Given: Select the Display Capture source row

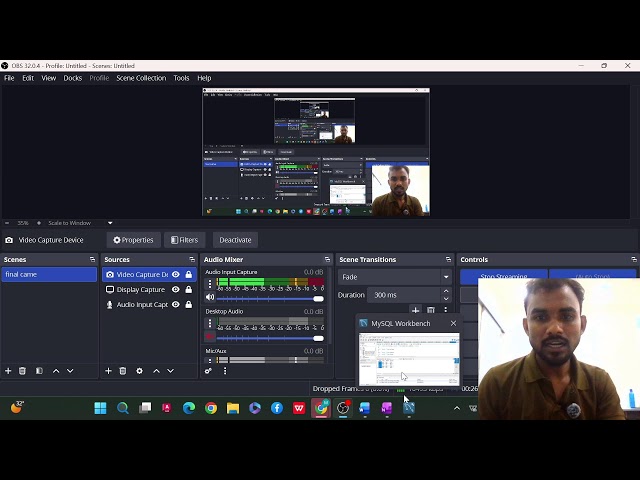Looking at the screenshot, I should click(x=149, y=289).
